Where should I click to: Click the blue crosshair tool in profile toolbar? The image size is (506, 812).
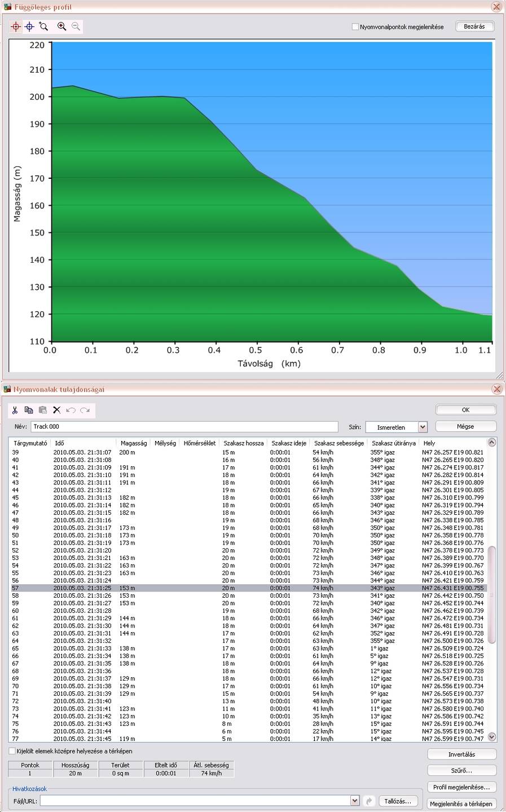click(29, 27)
